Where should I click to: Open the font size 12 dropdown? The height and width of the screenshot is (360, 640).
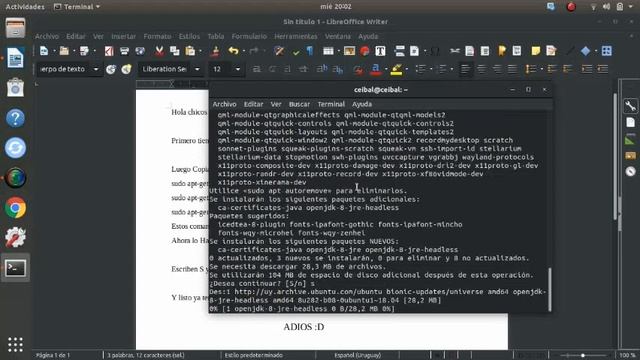point(238,69)
